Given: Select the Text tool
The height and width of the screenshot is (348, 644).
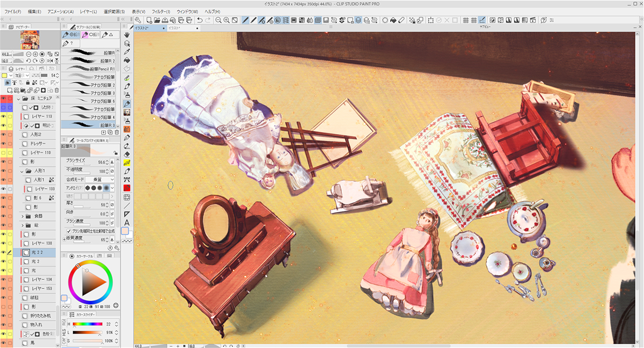Looking at the screenshot, I should [127, 223].
